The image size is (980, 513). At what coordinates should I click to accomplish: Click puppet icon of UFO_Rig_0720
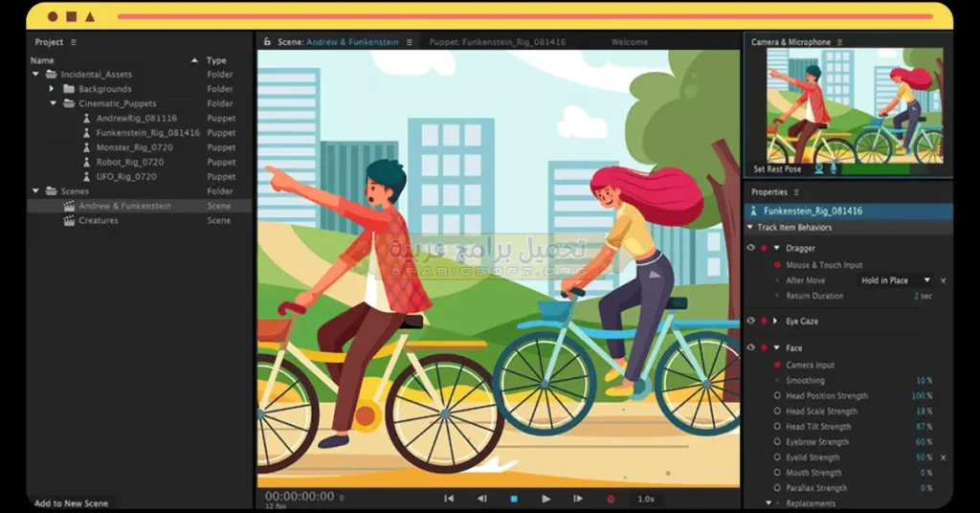[x=87, y=177]
